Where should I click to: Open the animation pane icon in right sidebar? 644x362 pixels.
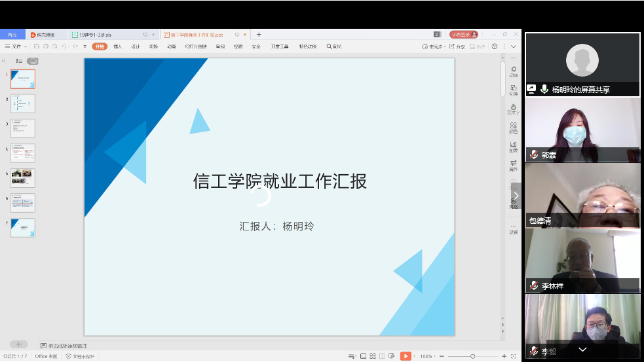point(514,71)
